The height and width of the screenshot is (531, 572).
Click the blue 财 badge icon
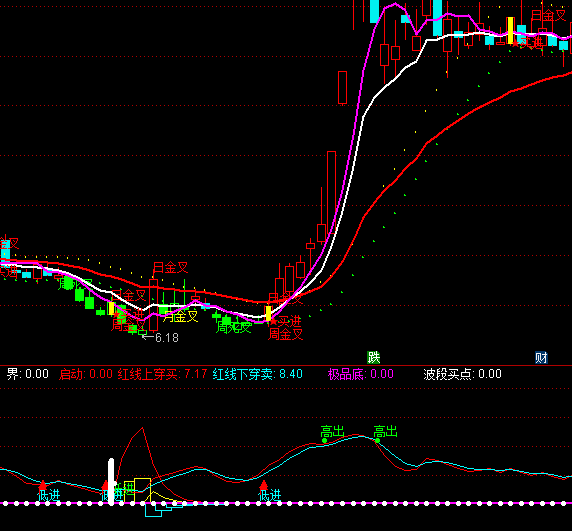[x=541, y=357]
